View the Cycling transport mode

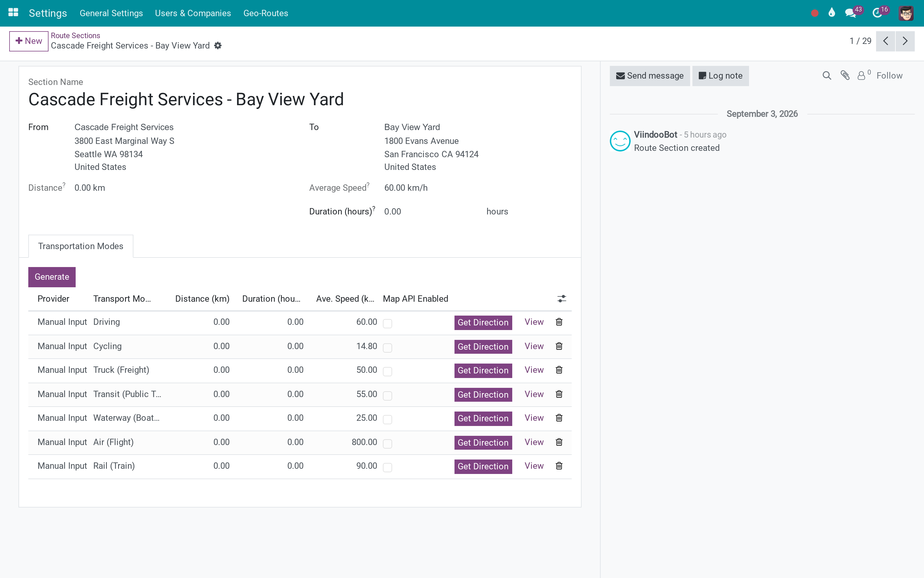534,346
